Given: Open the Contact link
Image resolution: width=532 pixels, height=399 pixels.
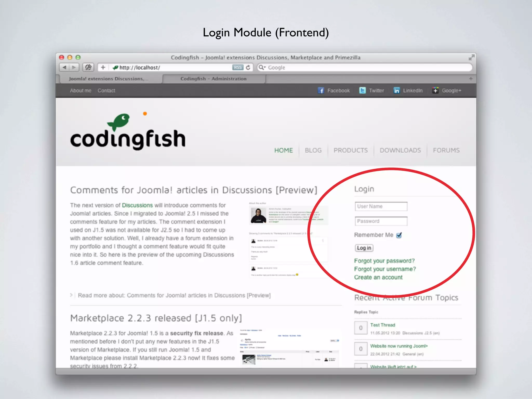Looking at the screenshot, I should (106, 91).
